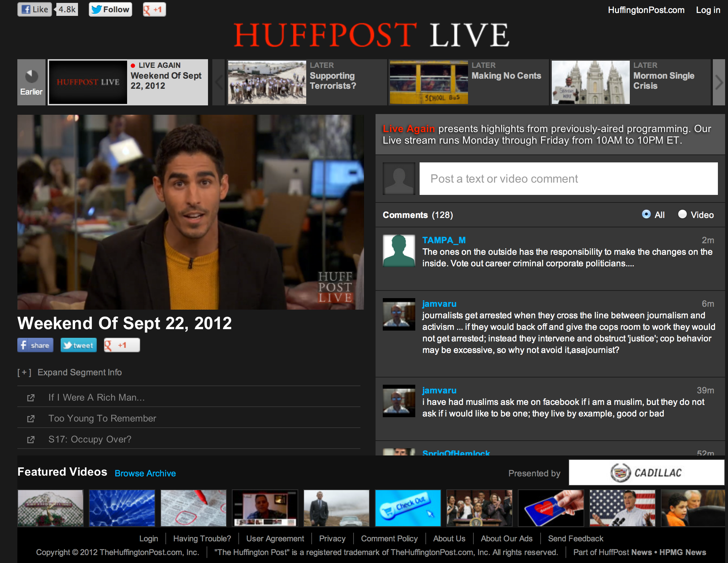728x563 pixels.
Task: Click the schedule right arrow
Action: point(719,82)
